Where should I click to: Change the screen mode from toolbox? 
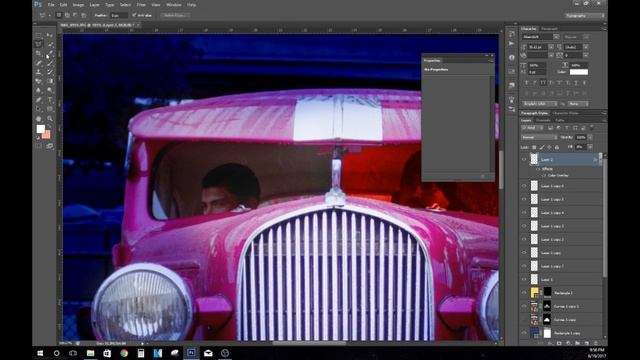(x=50, y=146)
